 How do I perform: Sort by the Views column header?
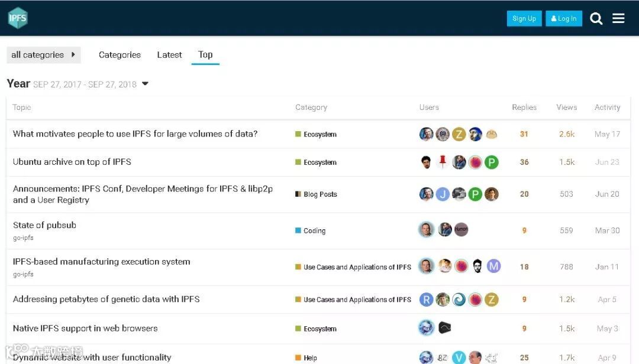click(566, 107)
